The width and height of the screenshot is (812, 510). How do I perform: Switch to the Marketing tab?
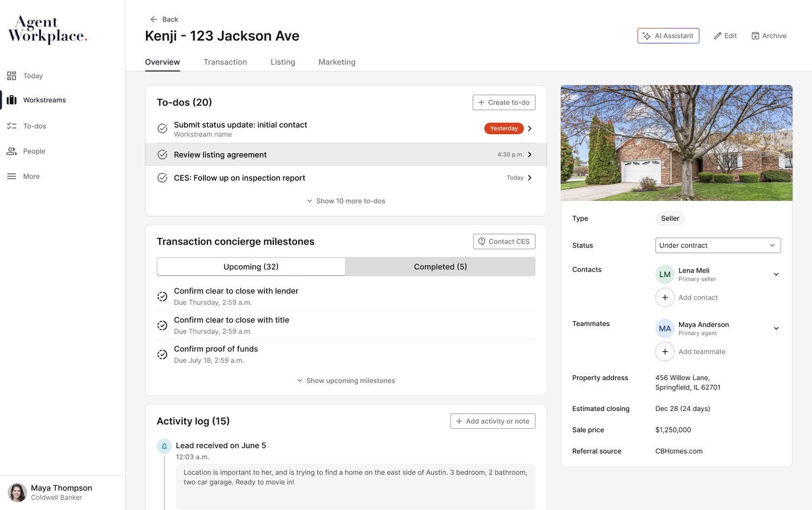337,62
